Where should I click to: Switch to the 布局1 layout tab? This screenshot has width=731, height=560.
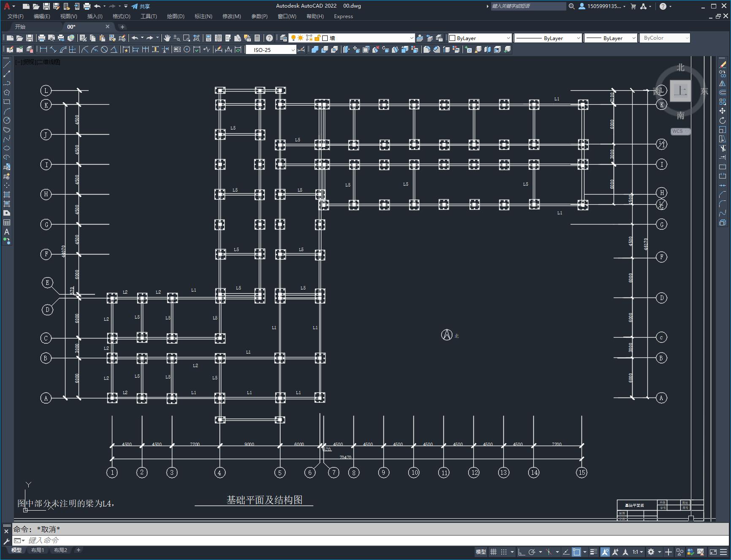pyautogui.click(x=38, y=550)
